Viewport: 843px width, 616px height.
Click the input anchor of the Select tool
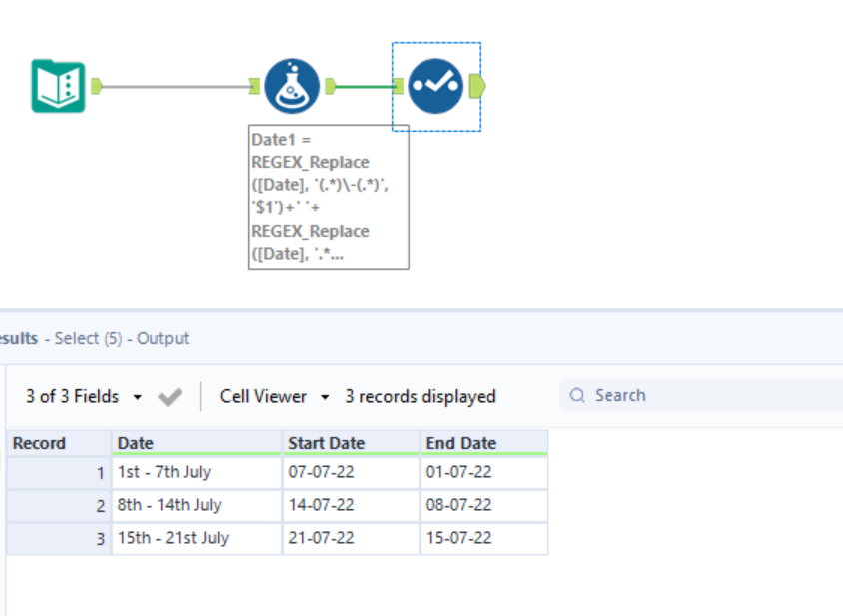(x=398, y=86)
